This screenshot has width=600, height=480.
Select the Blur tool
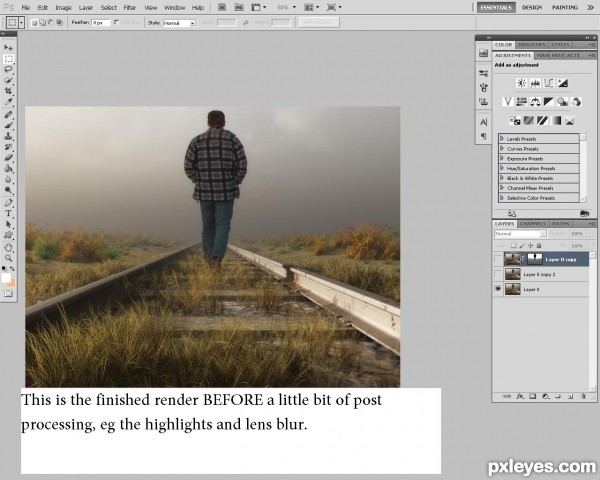click(x=8, y=179)
